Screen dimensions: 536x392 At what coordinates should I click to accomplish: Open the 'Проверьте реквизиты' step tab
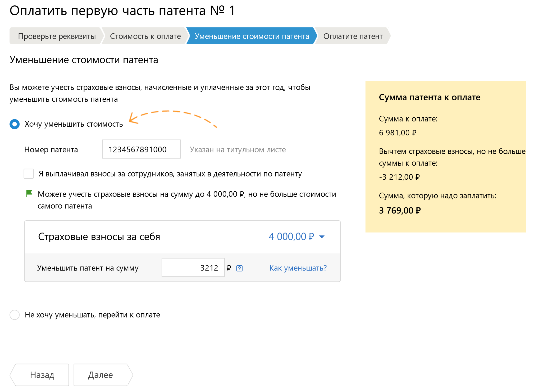[57, 36]
